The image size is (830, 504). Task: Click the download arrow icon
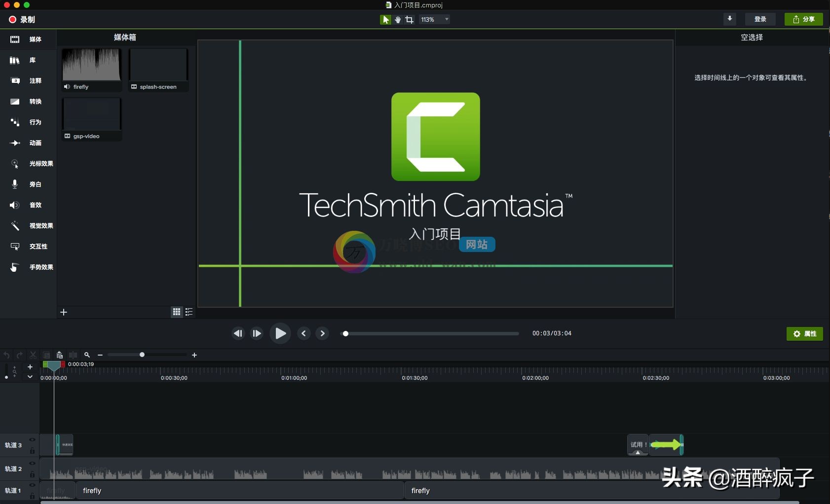pos(729,19)
